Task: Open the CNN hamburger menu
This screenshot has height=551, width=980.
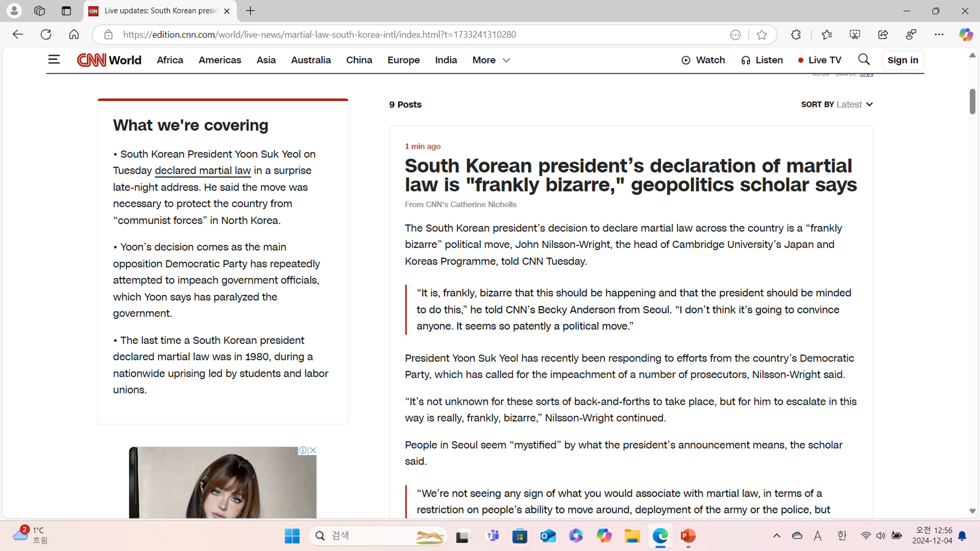Action: [x=54, y=60]
